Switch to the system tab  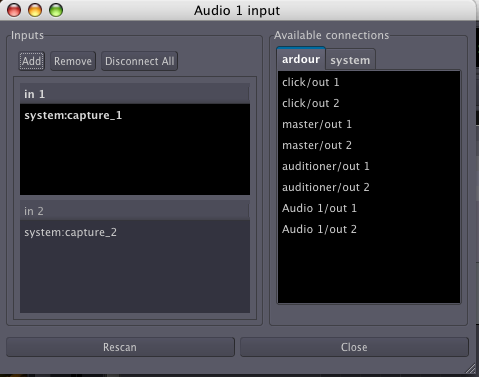(350, 60)
